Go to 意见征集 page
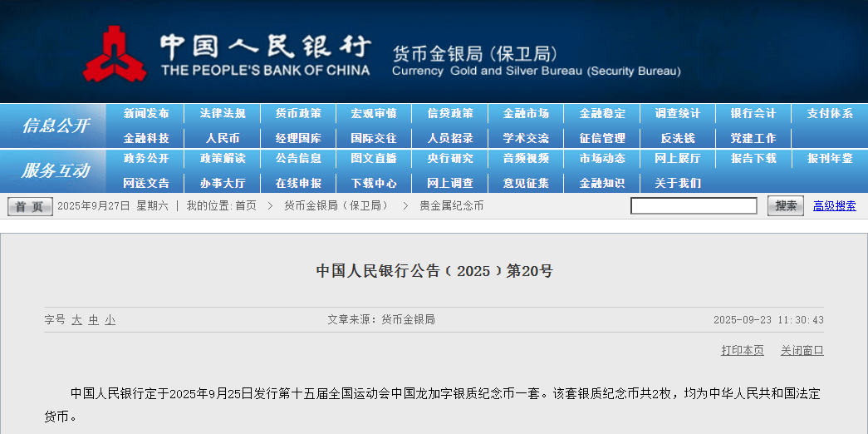Image resolution: width=868 pixels, height=434 pixels. 526,183
